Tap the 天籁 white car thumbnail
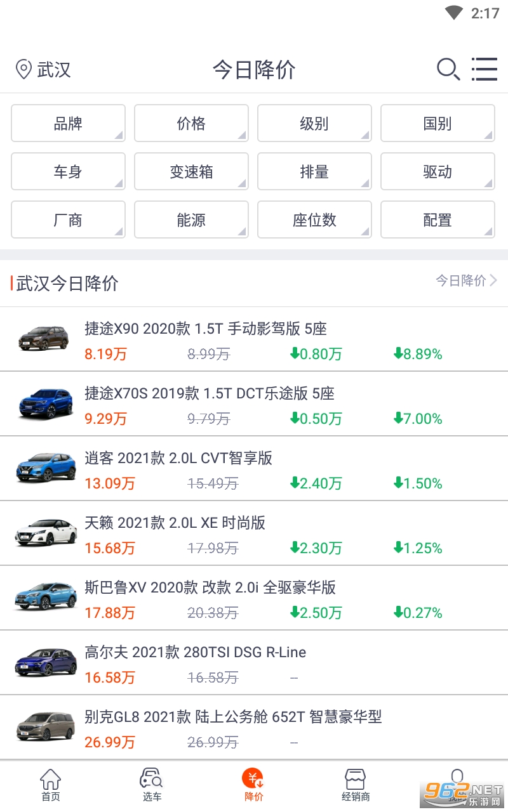Screen dimensions: 508x812 coord(46,533)
